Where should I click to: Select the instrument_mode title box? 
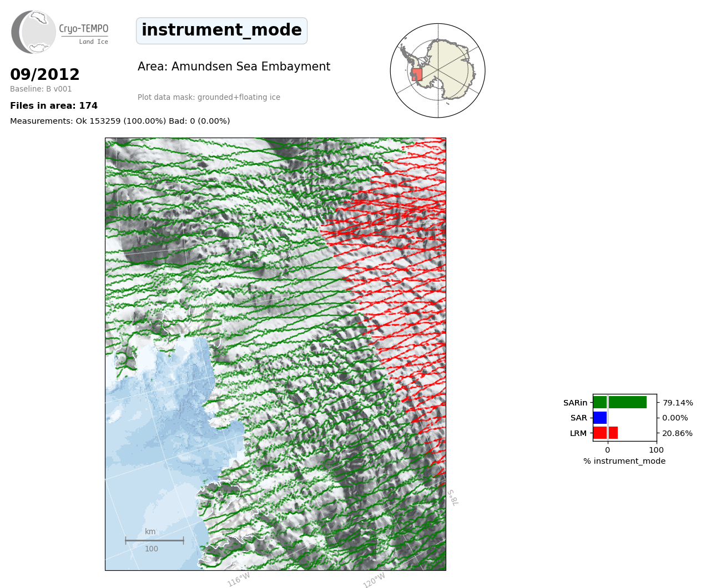pos(221,31)
